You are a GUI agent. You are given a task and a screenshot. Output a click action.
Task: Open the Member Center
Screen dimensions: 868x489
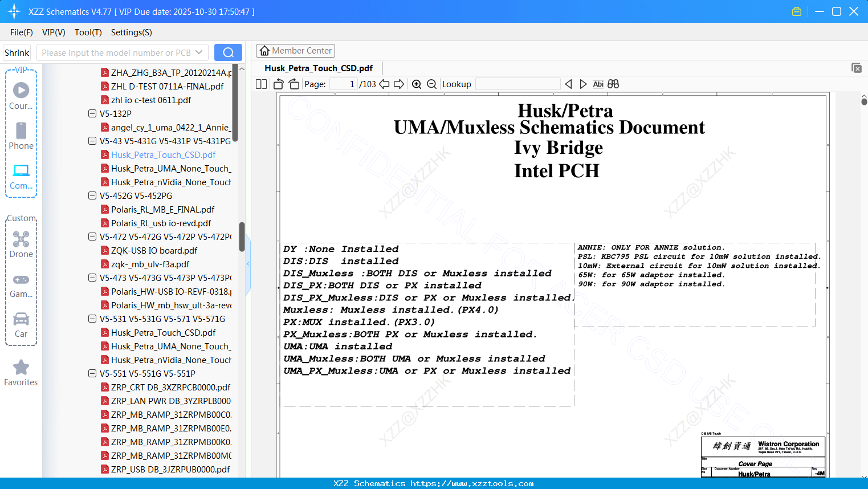[295, 51]
